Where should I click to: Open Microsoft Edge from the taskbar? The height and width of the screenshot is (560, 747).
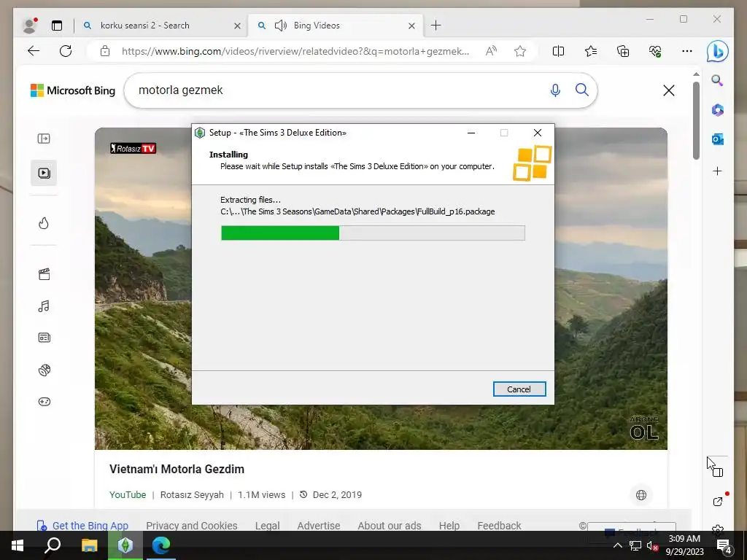tap(161, 545)
